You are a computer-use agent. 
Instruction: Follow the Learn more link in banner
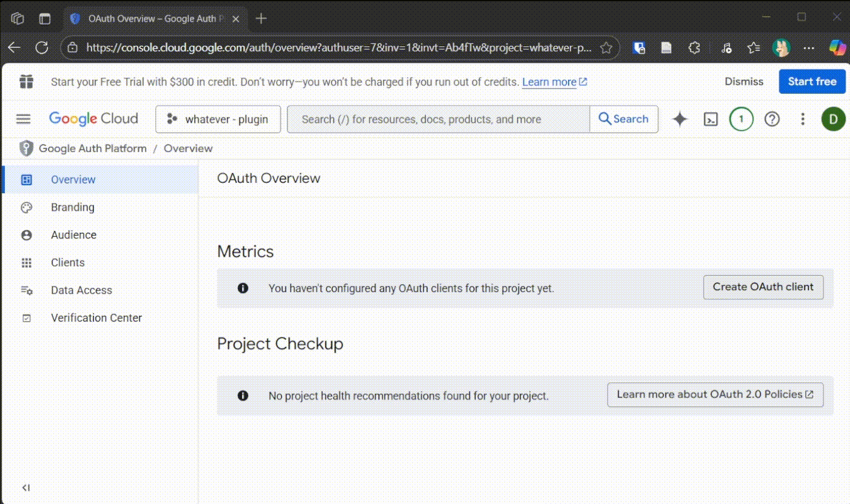(x=554, y=82)
